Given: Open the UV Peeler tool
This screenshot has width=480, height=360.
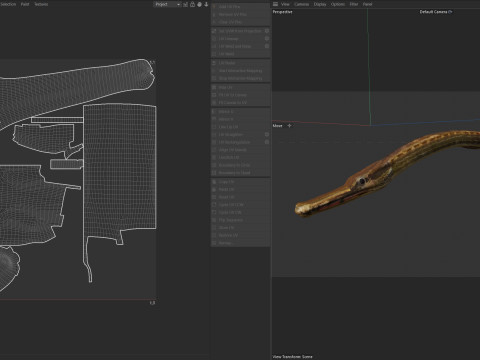Looking at the screenshot, I should tap(240, 63).
